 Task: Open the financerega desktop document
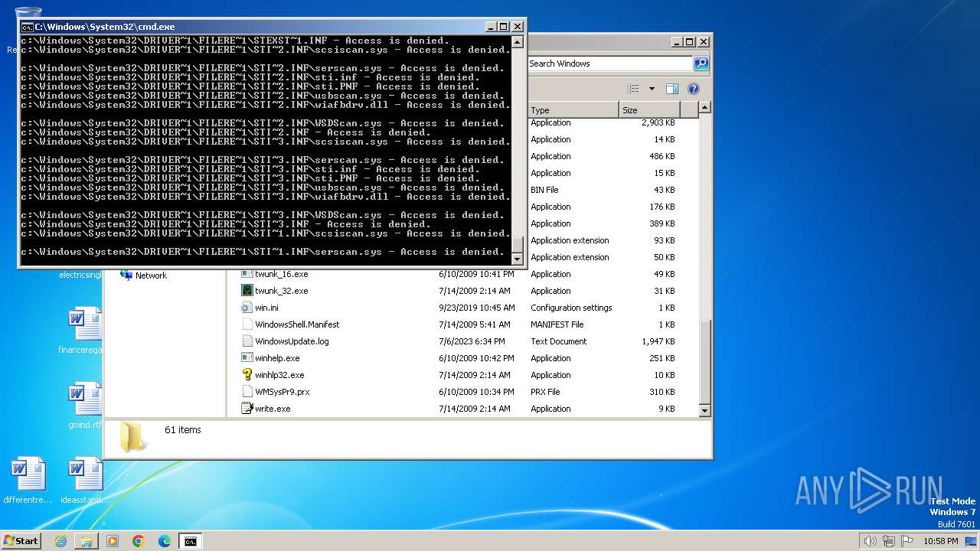click(x=85, y=331)
